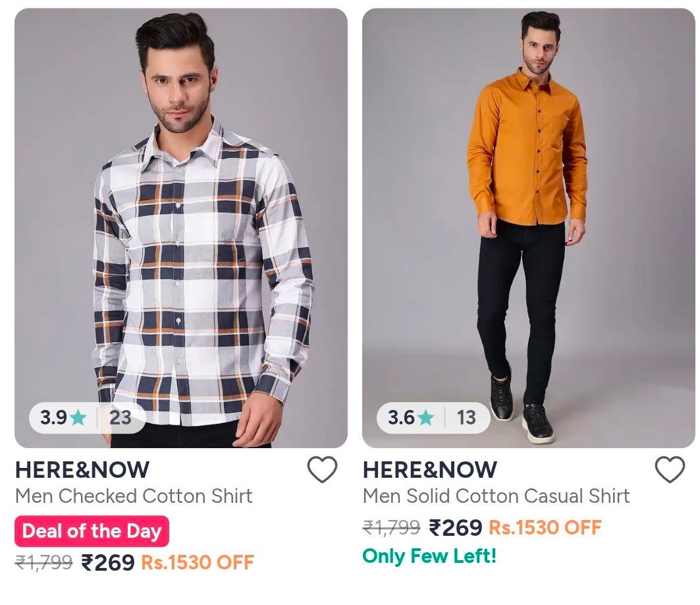Screen dimensions: 700x605
Task: Click the 13 reviews count
Action: (466, 418)
